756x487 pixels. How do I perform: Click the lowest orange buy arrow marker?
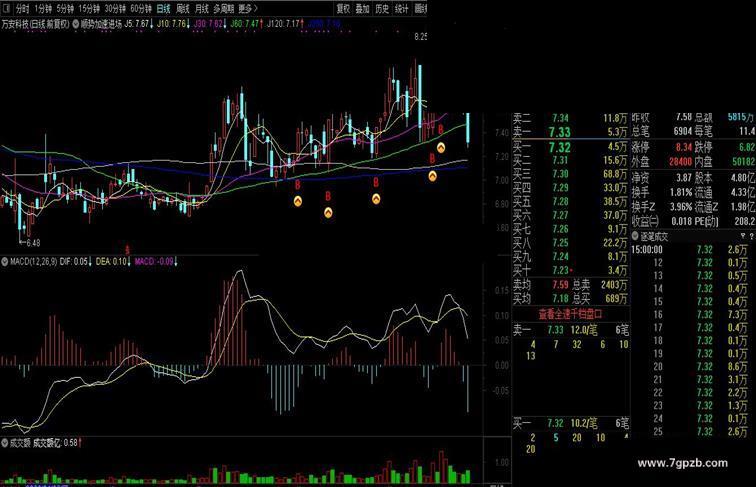[328, 212]
